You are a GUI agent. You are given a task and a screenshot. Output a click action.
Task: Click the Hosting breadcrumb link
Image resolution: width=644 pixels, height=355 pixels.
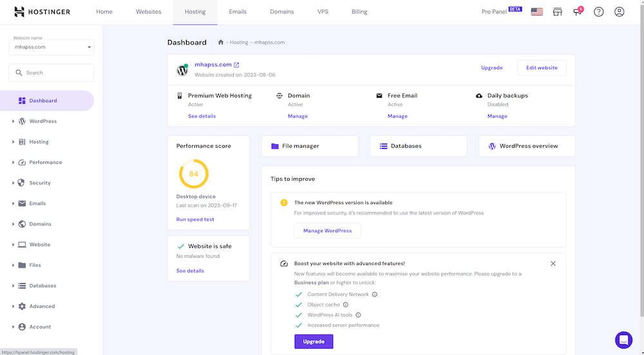239,42
